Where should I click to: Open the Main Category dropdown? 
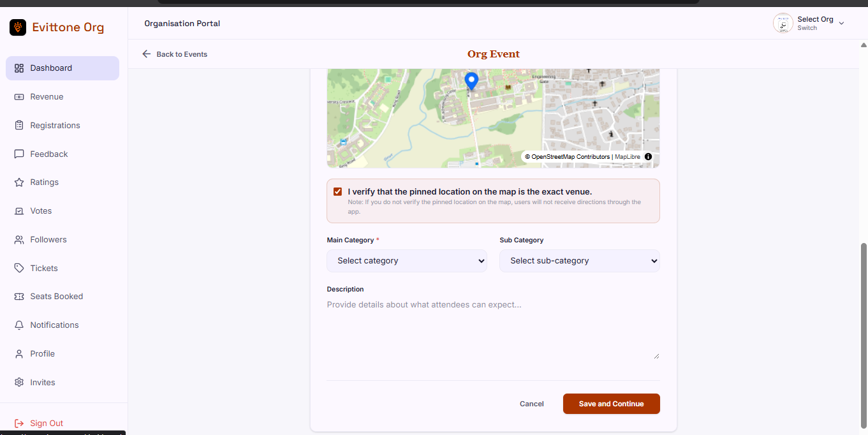[x=407, y=261]
